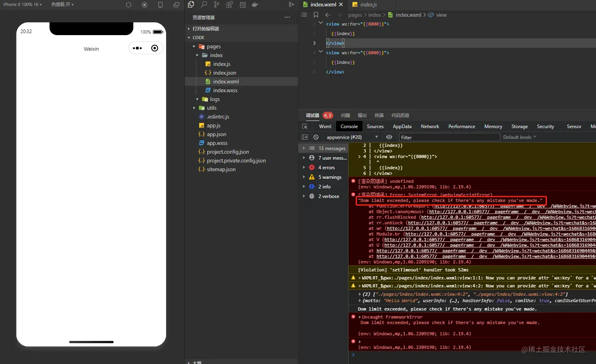Click the simulator refresh icon

coord(129,5)
